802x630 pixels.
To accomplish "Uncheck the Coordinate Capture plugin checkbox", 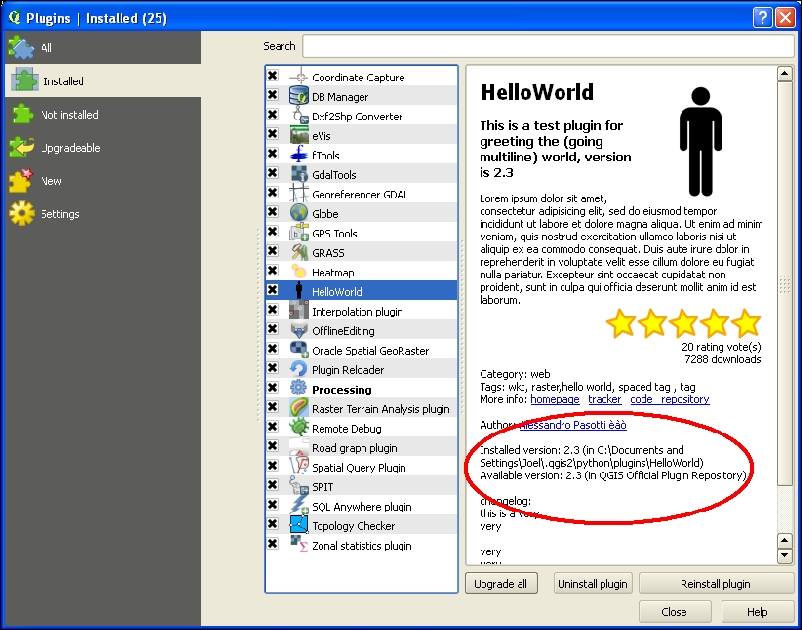I will point(273,77).
